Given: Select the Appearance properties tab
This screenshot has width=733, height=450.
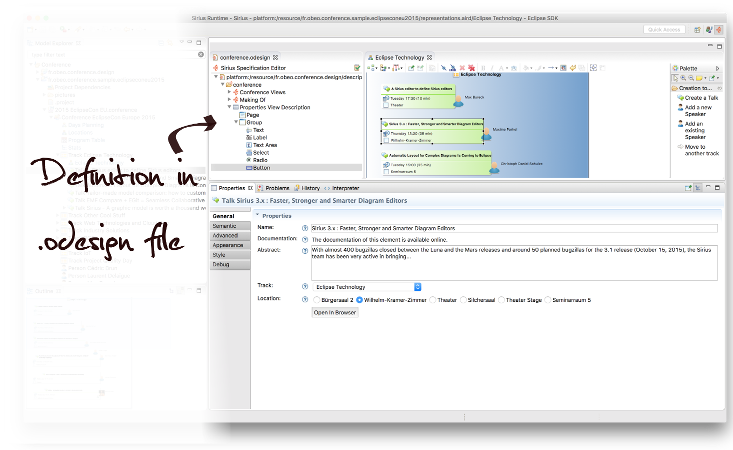Looking at the screenshot, I should tap(230, 245).
